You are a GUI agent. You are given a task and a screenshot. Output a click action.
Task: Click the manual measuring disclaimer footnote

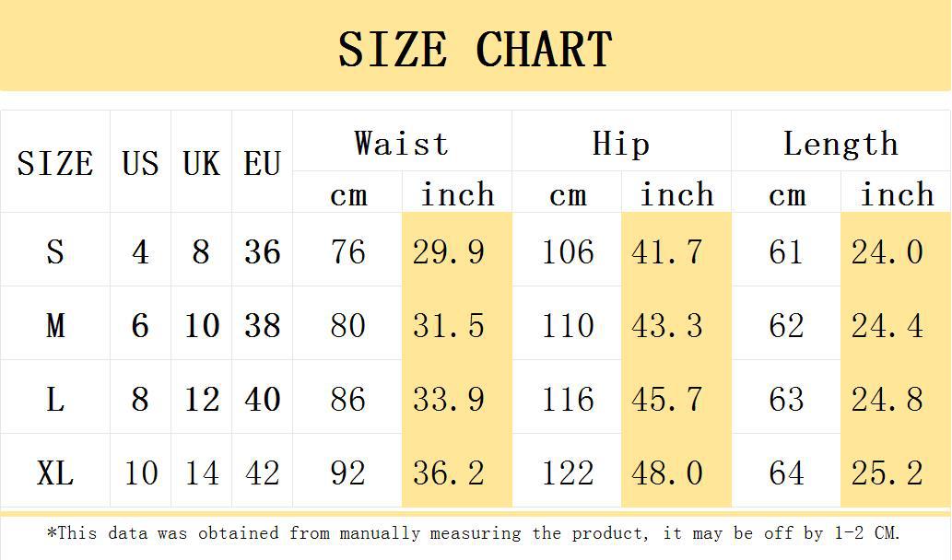point(474,532)
